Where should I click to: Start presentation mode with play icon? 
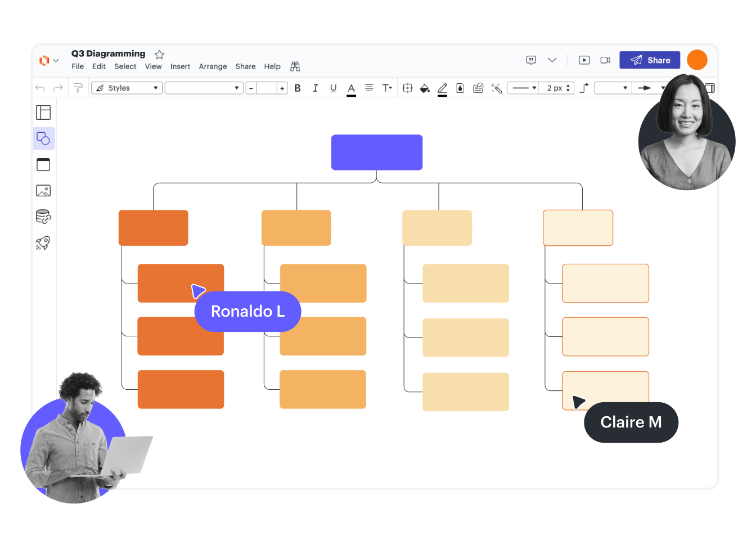tap(584, 60)
